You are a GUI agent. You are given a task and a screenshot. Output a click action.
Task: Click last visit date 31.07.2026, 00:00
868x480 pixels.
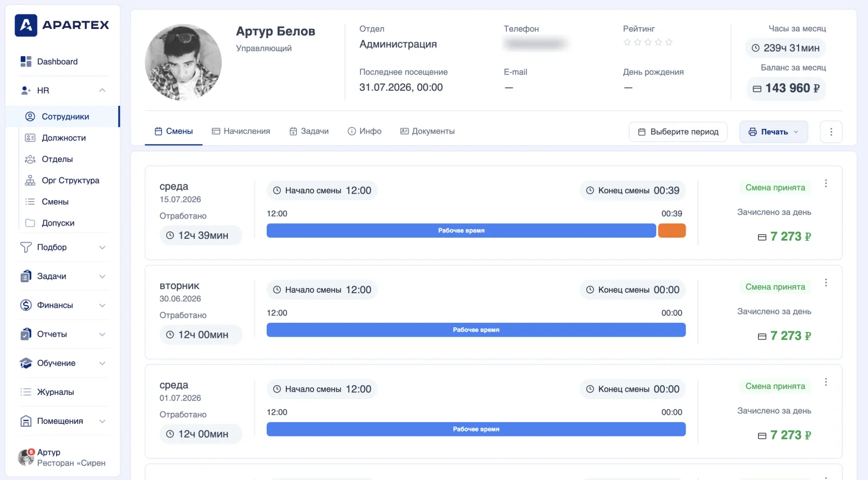click(x=401, y=87)
